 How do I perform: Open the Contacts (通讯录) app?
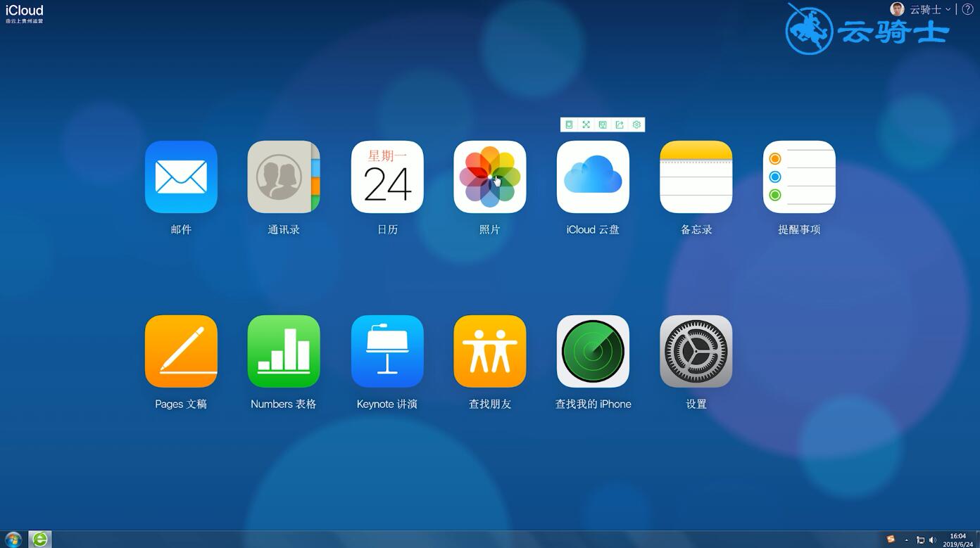pos(284,177)
